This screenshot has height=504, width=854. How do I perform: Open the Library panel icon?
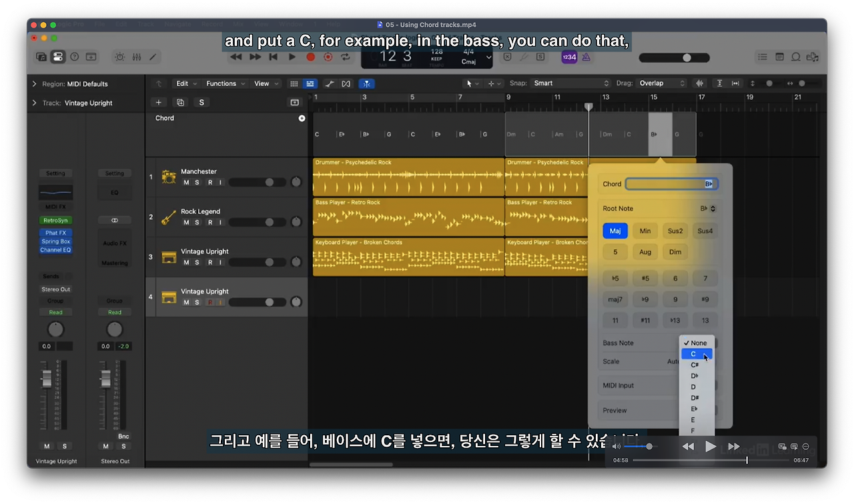41,57
